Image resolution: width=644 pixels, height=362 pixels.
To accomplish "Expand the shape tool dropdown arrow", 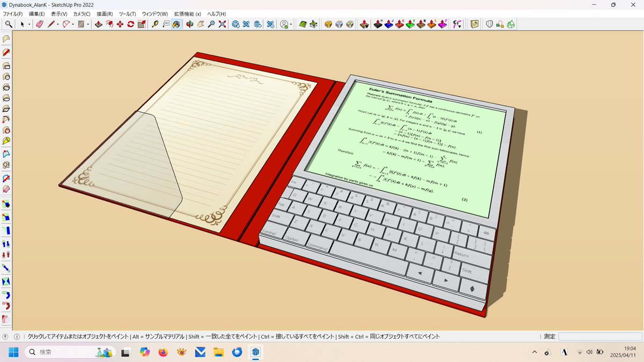I will [x=88, y=25].
